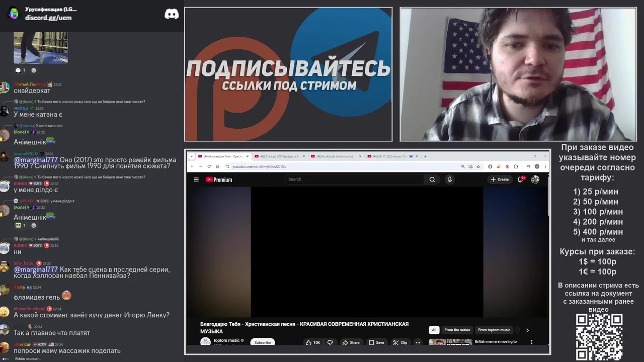Open YouTube notifications bell
Image resolution: width=644 pixels, height=362 pixels.
click(521, 179)
